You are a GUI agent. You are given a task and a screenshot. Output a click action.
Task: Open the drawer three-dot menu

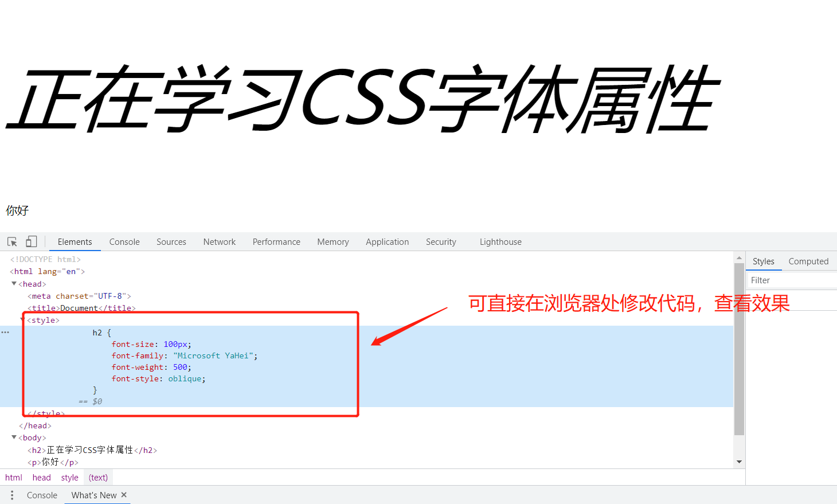pos(12,495)
